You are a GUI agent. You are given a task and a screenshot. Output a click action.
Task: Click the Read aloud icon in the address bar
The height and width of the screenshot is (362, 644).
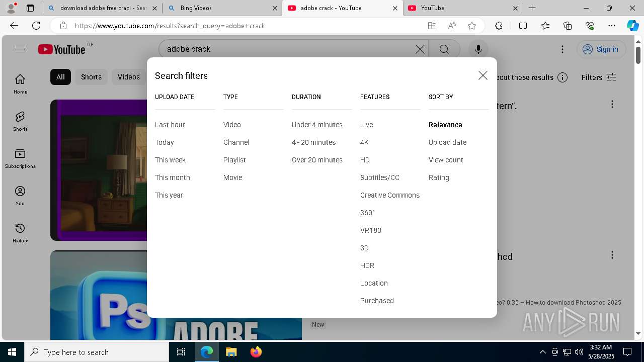click(x=452, y=26)
